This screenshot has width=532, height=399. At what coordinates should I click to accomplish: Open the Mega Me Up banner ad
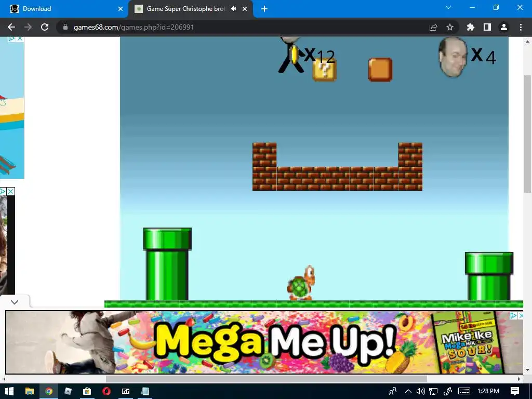(x=264, y=342)
